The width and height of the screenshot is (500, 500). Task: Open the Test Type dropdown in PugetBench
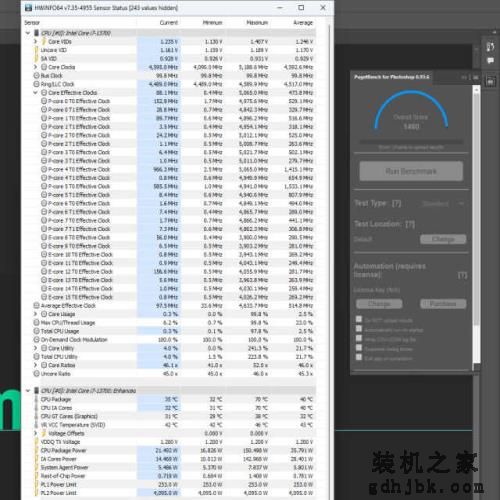[x=443, y=204]
